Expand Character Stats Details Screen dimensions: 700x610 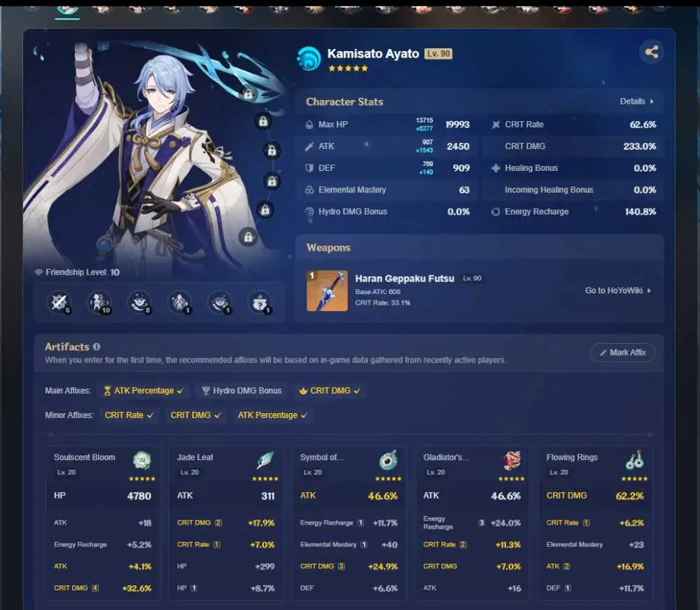[636, 102]
